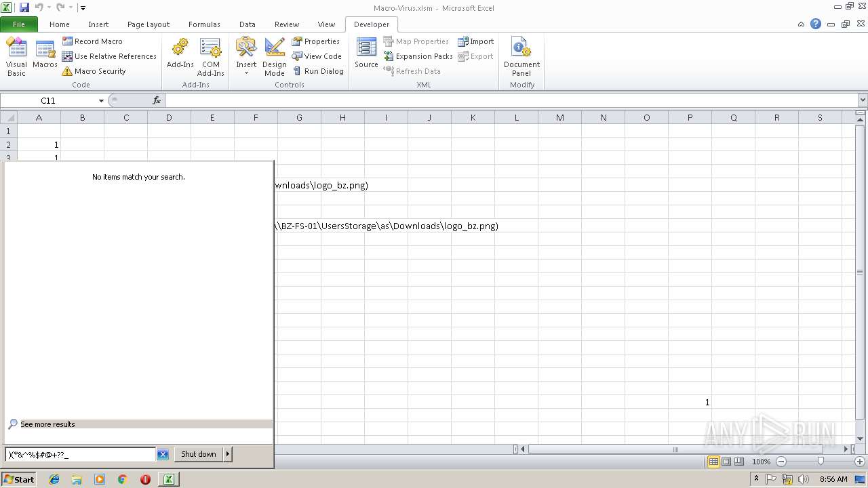Zoom in with the plus button
Viewport: 868px width, 488px height.
click(859, 462)
